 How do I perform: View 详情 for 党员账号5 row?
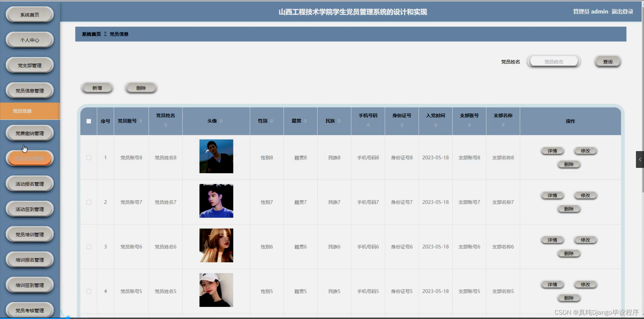(x=552, y=285)
